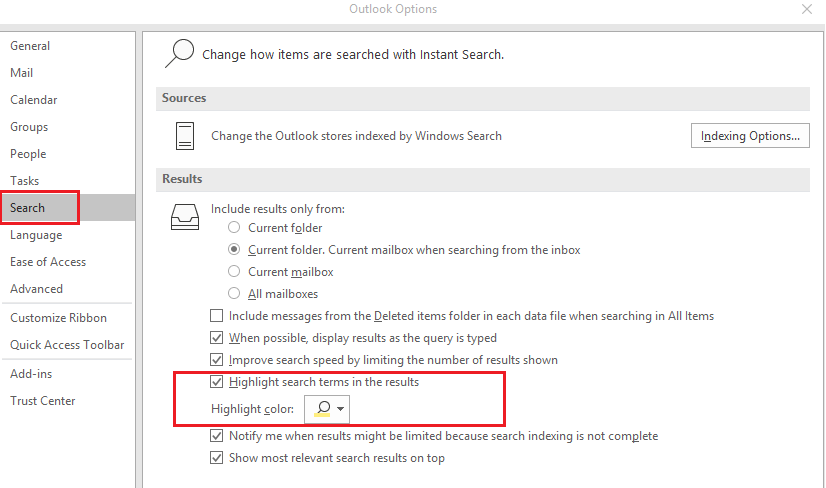Select the Current mailbox radio option
The width and height of the screenshot is (826, 488).
pos(234,272)
